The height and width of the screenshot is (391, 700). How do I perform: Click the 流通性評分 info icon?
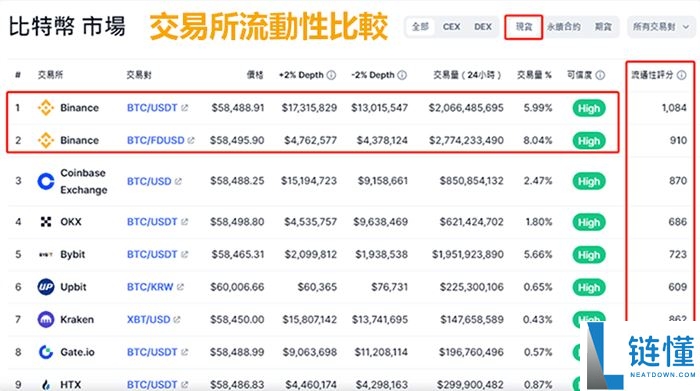tap(682, 75)
